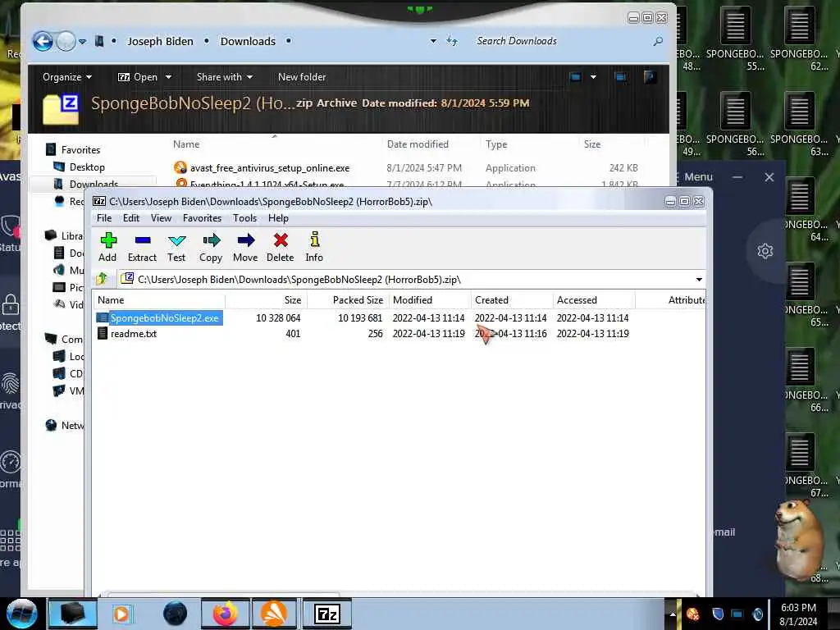The height and width of the screenshot is (630, 840).
Task: Open recent locations dropdown in Explorer
Action: click(83, 41)
